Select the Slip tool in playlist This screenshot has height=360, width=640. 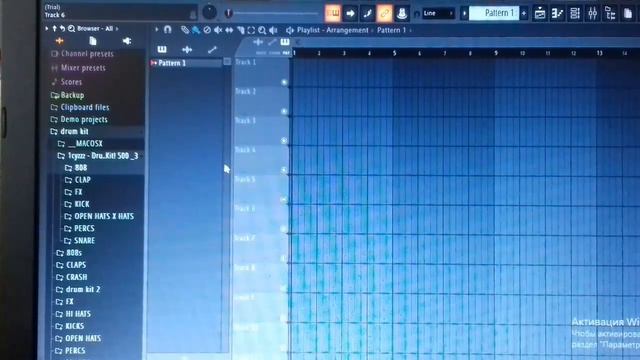pos(229,30)
